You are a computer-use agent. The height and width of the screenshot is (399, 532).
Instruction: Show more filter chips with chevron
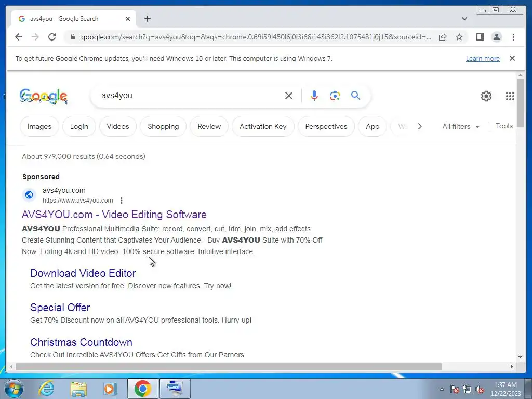click(x=420, y=126)
